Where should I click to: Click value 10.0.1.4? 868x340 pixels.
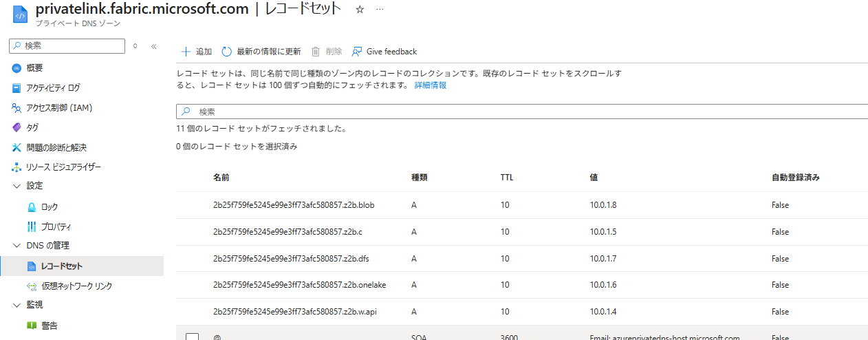[603, 312]
